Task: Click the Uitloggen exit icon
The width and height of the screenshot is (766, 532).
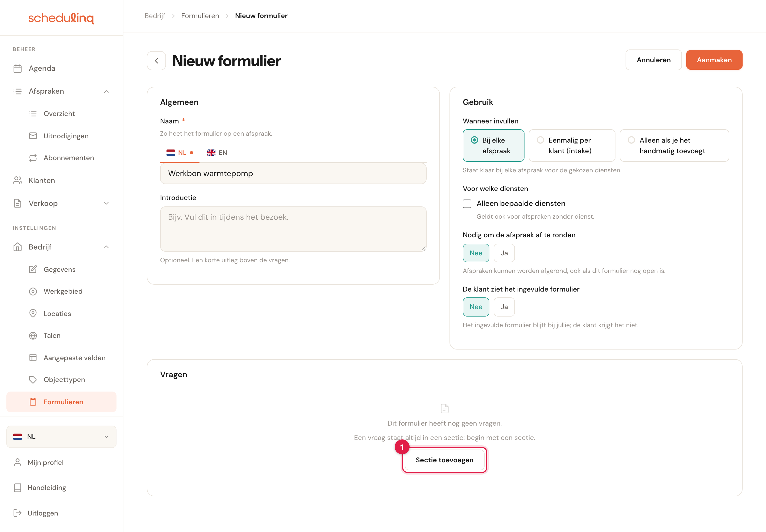Action: point(17,513)
